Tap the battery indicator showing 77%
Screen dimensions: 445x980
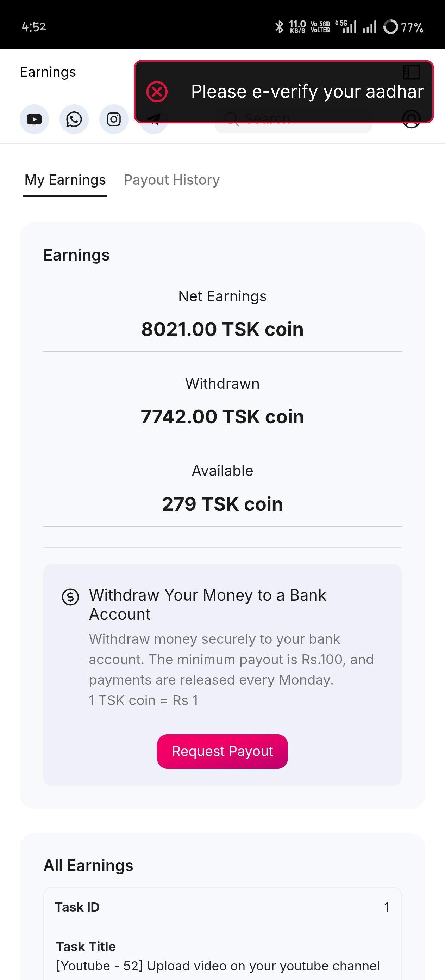point(403,27)
